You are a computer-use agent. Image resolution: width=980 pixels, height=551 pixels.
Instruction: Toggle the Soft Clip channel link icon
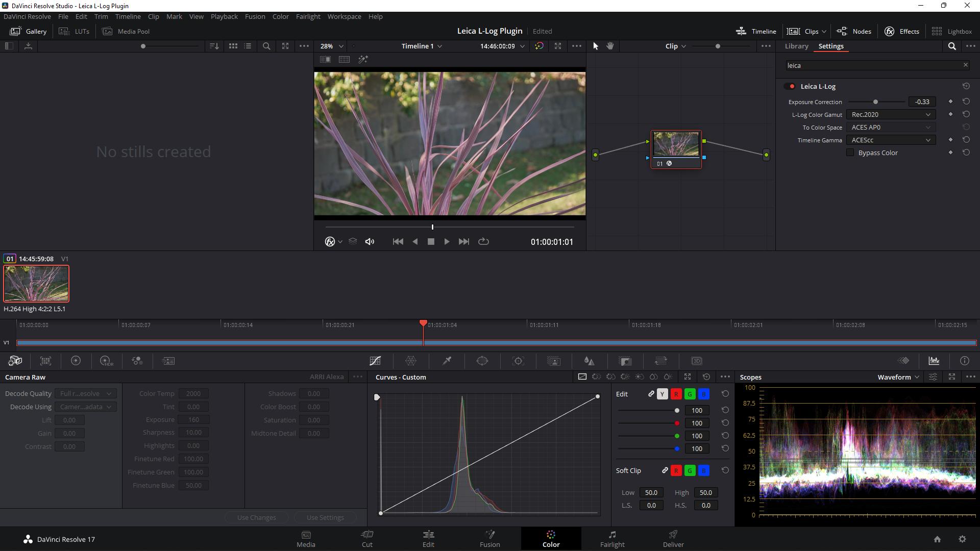click(x=665, y=470)
